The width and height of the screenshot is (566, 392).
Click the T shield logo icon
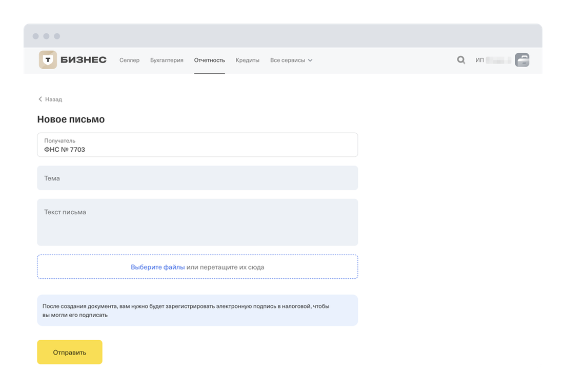(x=48, y=60)
